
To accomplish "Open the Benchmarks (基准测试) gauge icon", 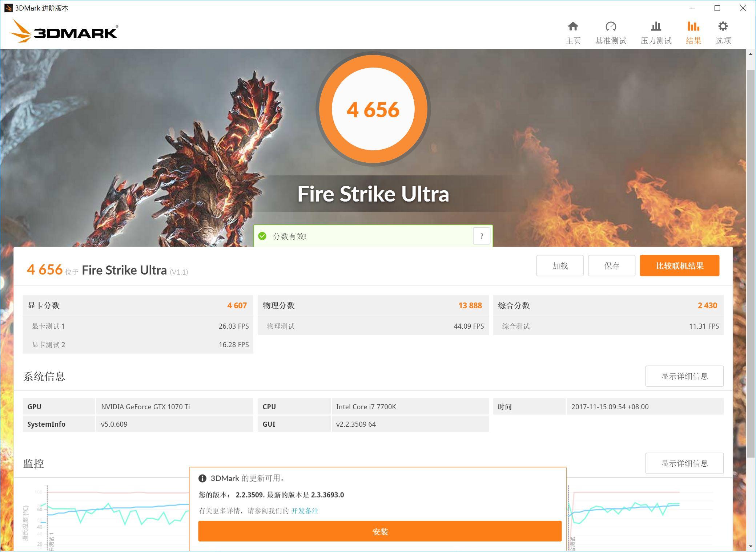I will (611, 27).
